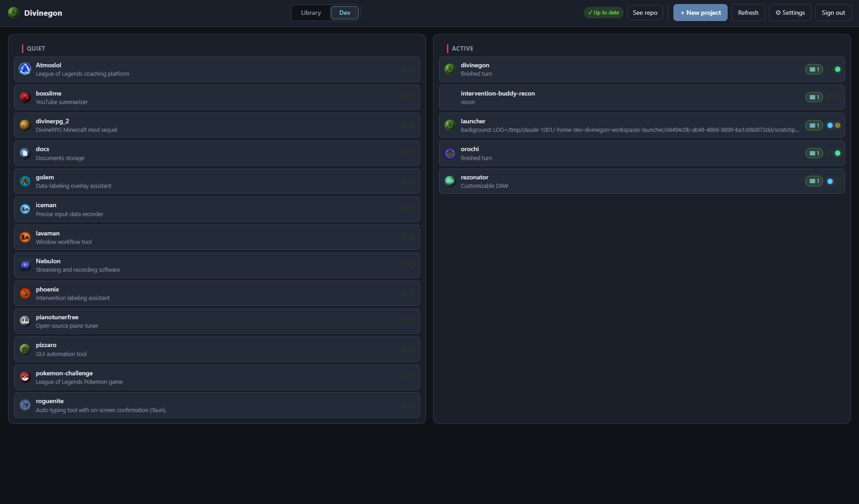This screenshot has height=504, width=859.
Task: Switch to the Library tab
Action: [x=311, y=13]
